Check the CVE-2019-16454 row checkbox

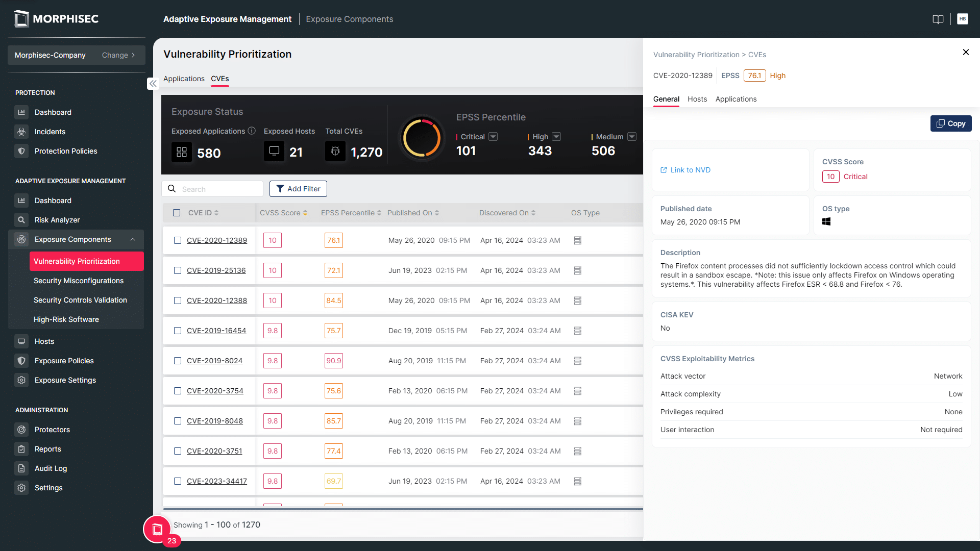pos(178,331)
